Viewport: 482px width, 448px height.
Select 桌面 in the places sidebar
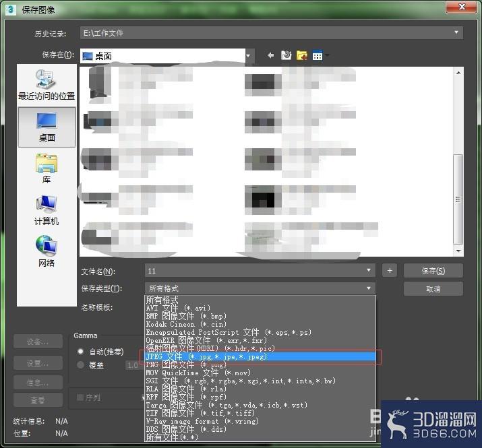pyautogui.click(x=47, y=127)
